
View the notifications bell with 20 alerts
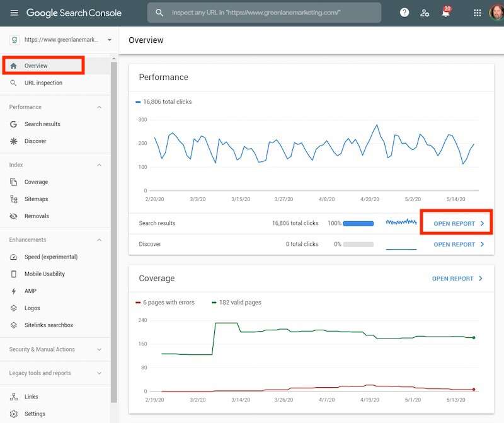(x=446, y=12)
